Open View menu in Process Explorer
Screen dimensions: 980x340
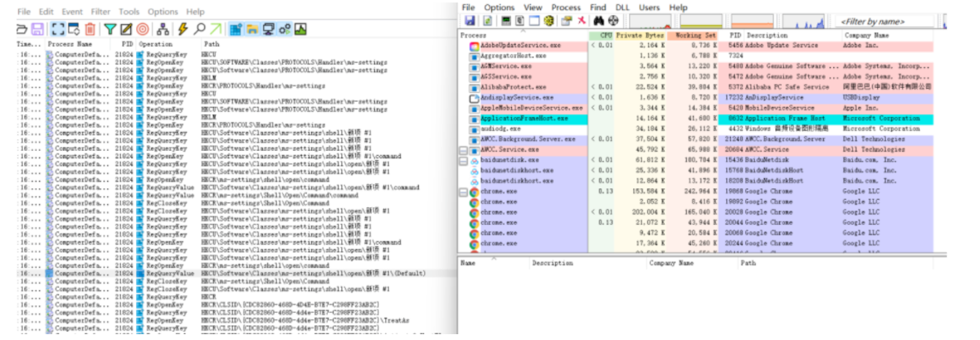(x=533, y=7)
